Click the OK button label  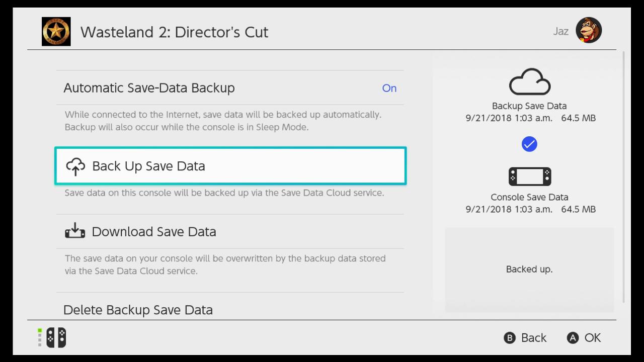point(592,338)
